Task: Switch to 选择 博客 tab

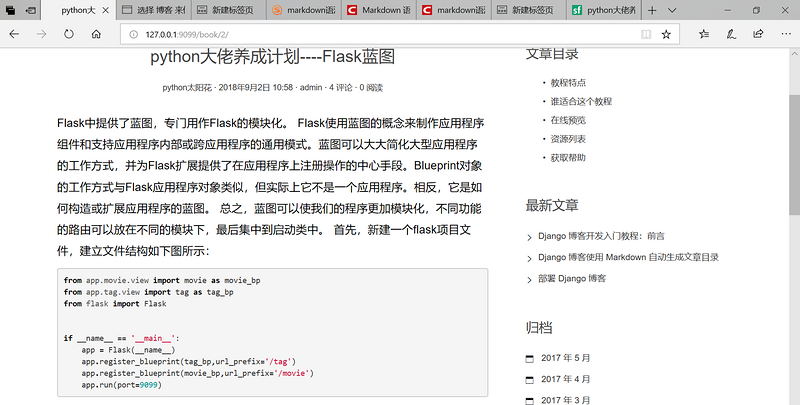Action: tap(154, 10)
